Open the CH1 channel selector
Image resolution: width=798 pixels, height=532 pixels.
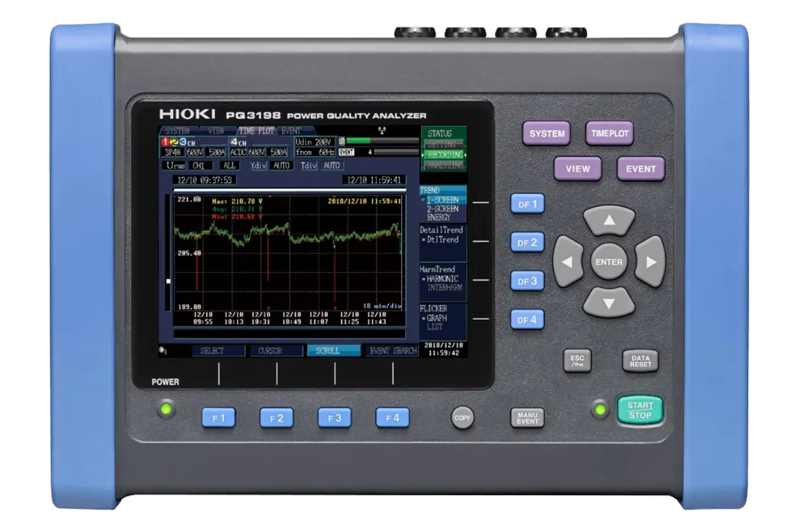point(197,165)
